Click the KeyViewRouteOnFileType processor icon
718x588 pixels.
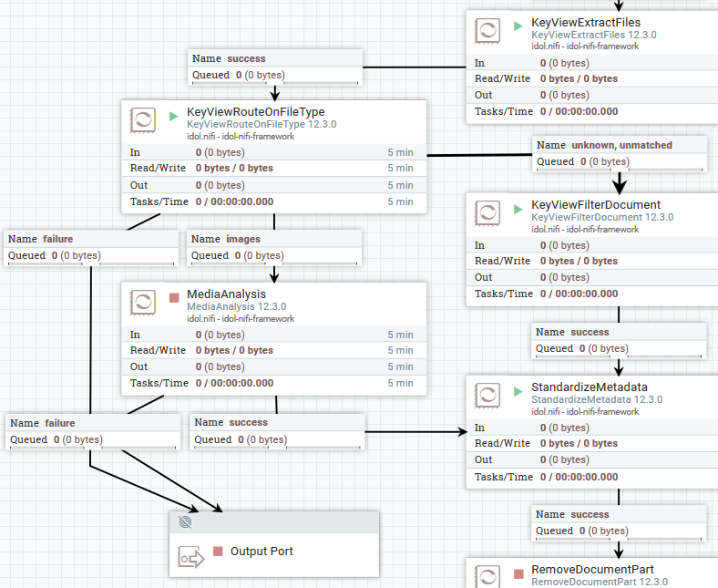pyautogui.click(x=142, y=121)
